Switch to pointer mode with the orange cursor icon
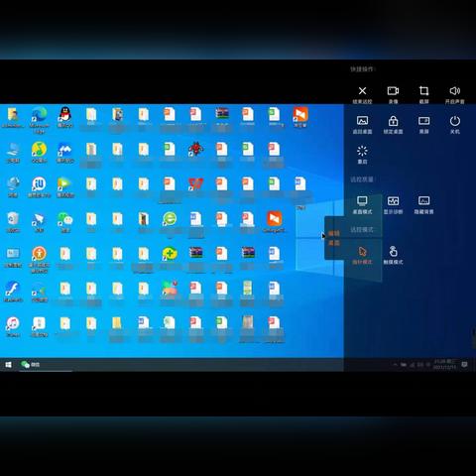Image resolution: width=476 pixels, height=476 pixels. coord(362,255)
